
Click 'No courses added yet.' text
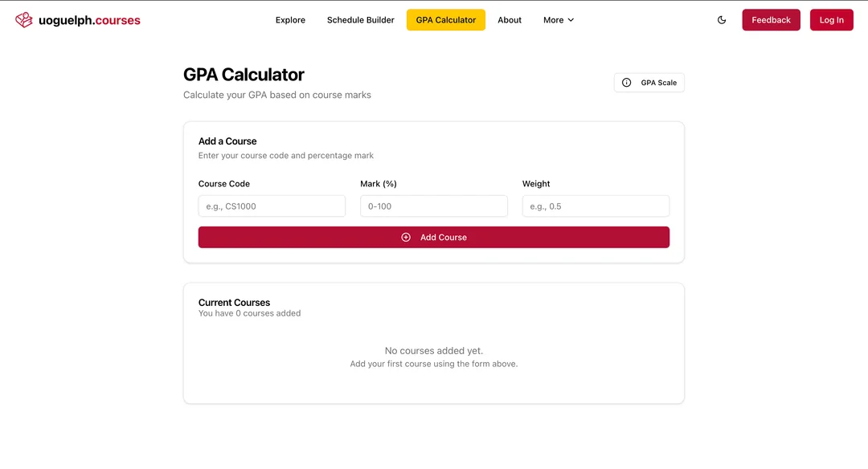tap(433, 351)
